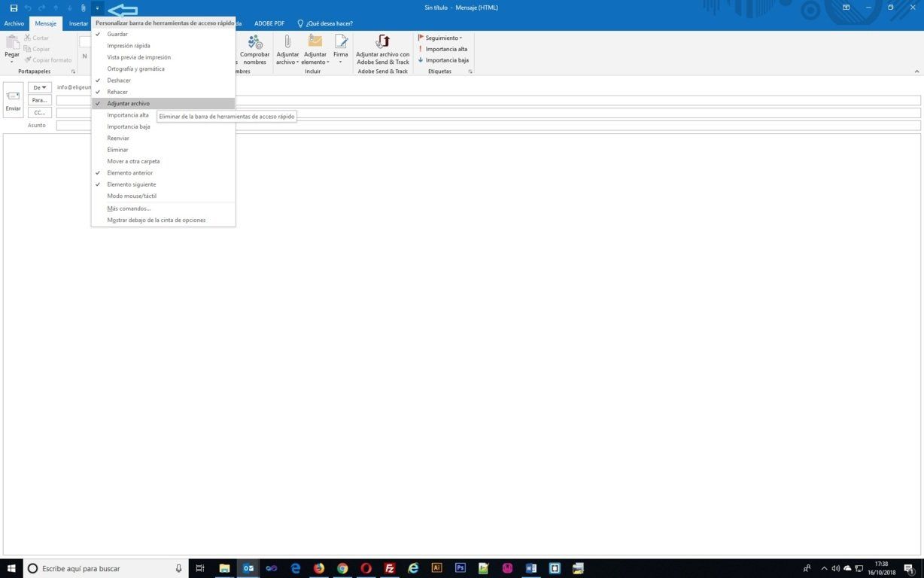Disable Elemento anterior in the customize menu
924x578 pixels.
(129, 172)
